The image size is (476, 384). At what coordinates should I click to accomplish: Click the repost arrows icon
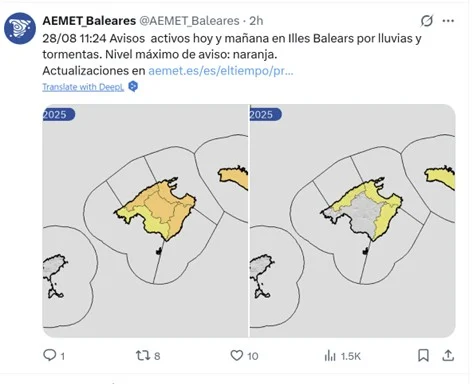(143, 356)
